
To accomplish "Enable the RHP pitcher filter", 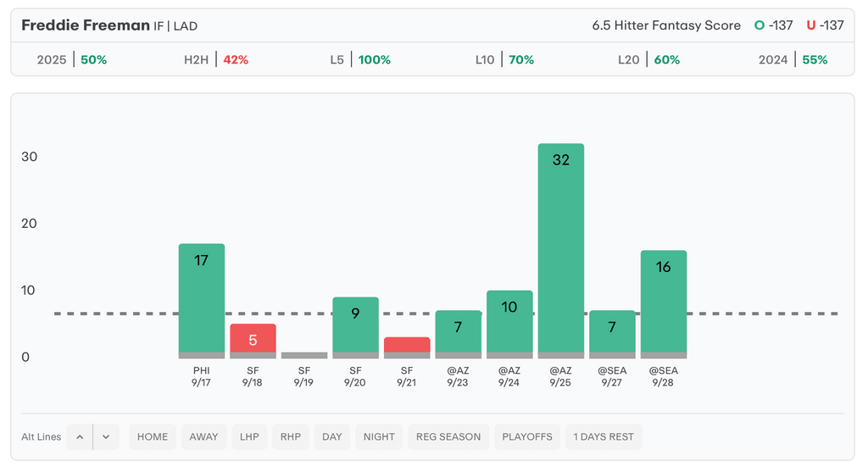I will 291,436.
